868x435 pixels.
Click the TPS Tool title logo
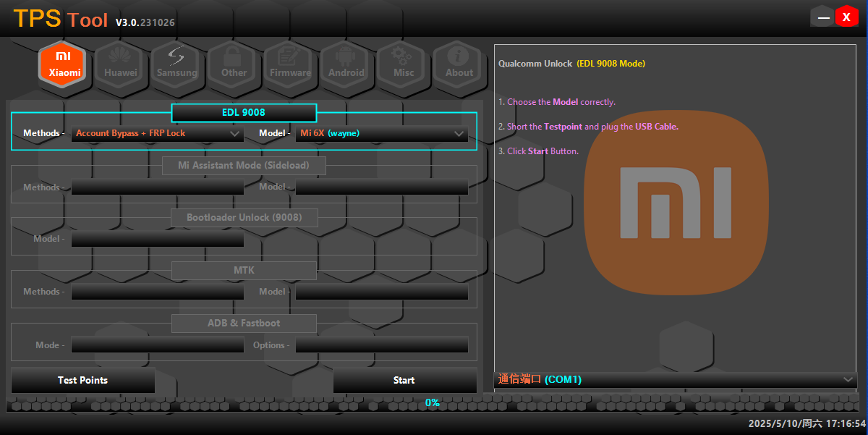[60, 20]
